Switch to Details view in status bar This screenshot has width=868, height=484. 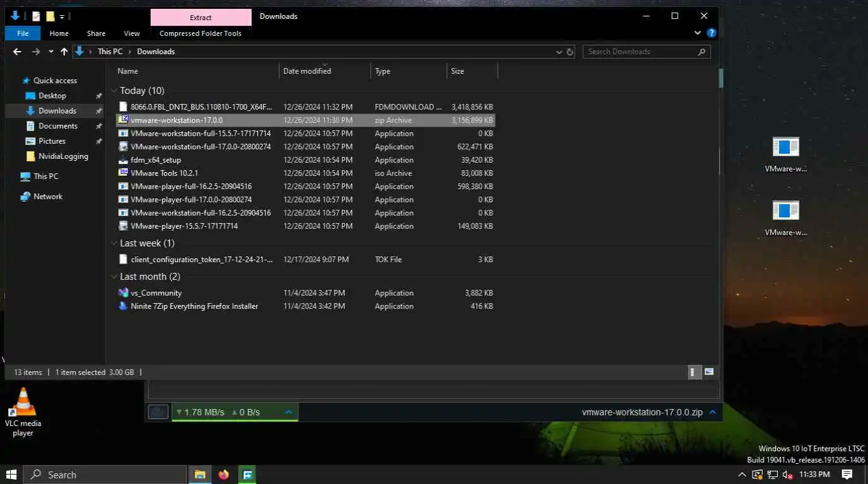coord(693,372)
